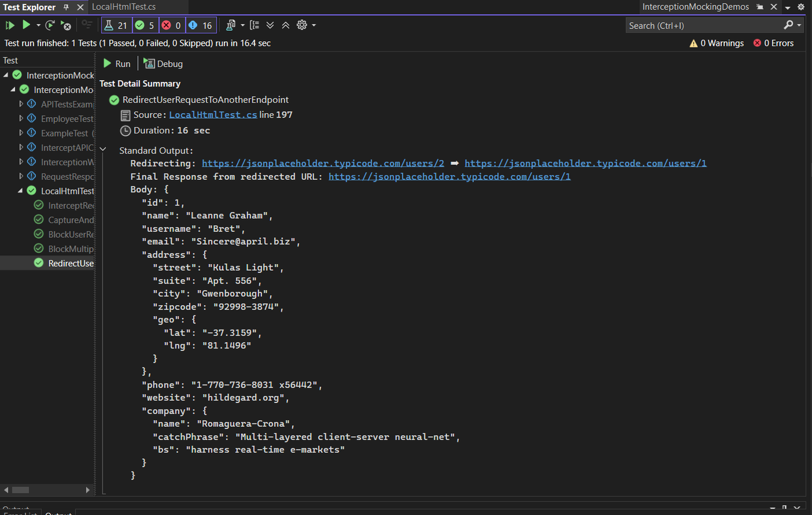Open the Test Explorer settings gear
Viewport: 812px width, 515px height.
pyautogui.click(x=302, y=25)
